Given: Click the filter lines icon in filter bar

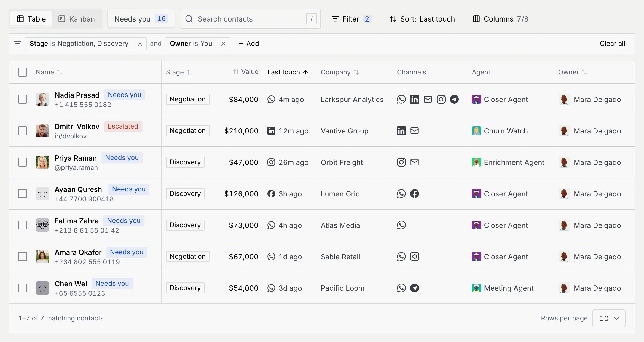Looking at the screenshot, I should coord(18,44).
